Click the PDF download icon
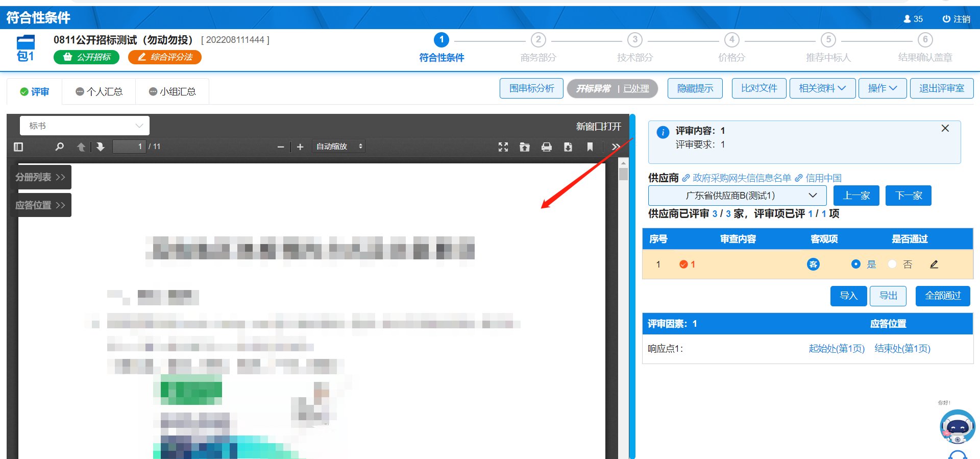 (568, 147)
